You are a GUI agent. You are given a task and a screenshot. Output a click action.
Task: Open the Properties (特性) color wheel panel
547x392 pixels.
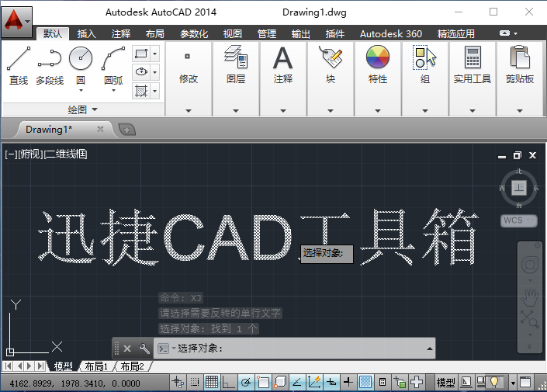(x=378, y=78)
